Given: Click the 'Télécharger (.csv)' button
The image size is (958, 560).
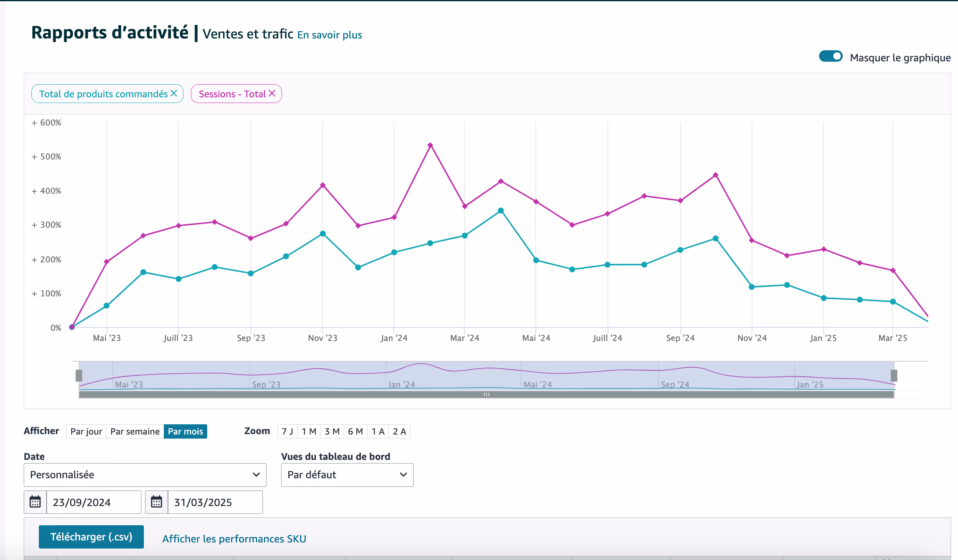Looking at the screenshot, I should [x=91, y=537].
